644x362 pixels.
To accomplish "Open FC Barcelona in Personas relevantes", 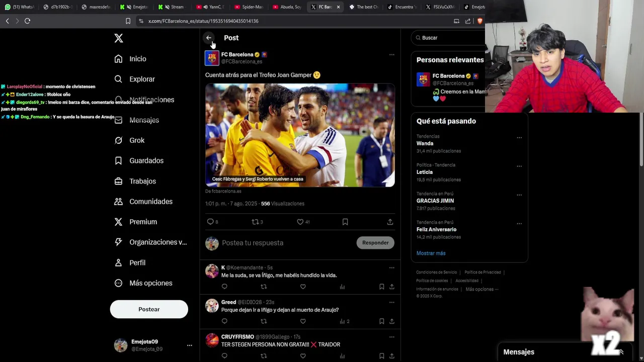I will click(x=448, y=76).
